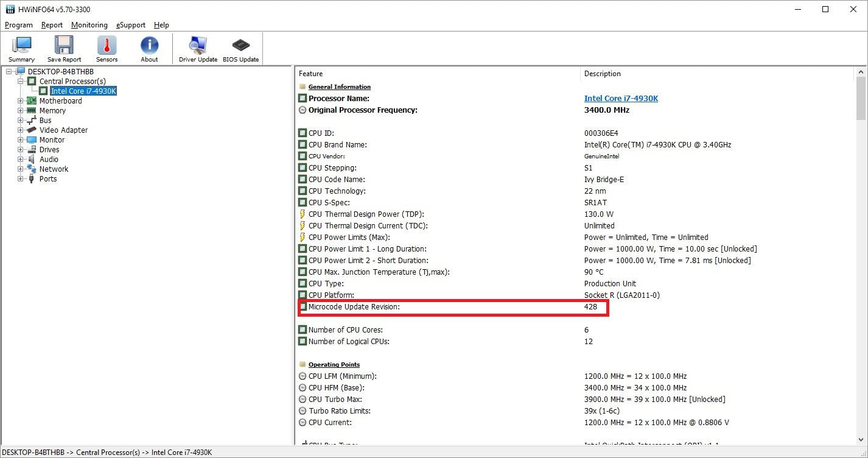868x458 pixels.
Task: Click the Intel Core i7-4930K hyperlink
Action: [x=621, y=99]
